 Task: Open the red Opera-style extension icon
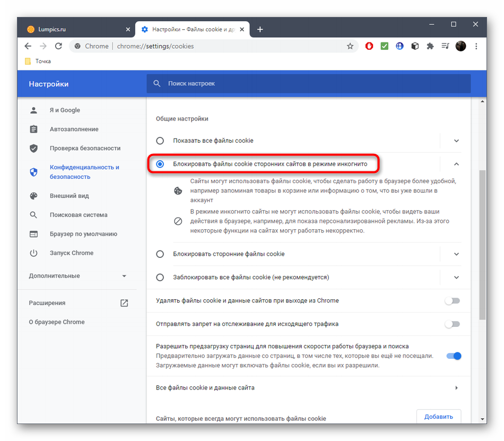[369, 46]
